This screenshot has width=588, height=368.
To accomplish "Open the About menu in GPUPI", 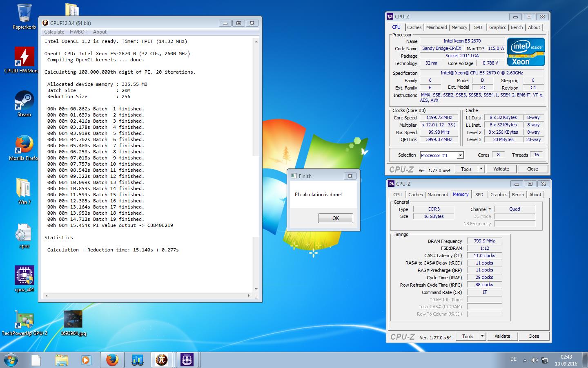I will [x=100, y=32].
